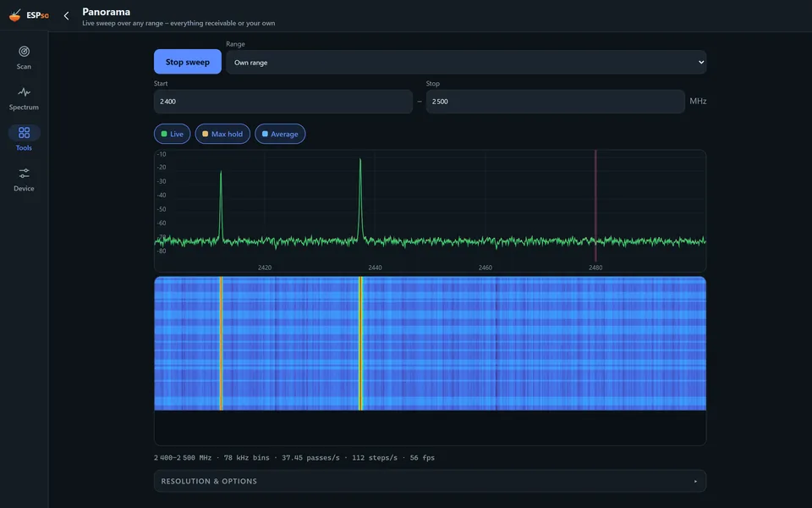This screenshot has height=508, width=812.
Task: Open the Scan section in sidebar
Action: coord(24,58)
